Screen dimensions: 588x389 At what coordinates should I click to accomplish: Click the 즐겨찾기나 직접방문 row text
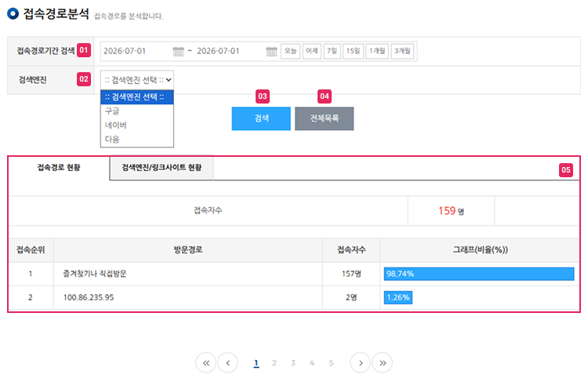point(95,274)
